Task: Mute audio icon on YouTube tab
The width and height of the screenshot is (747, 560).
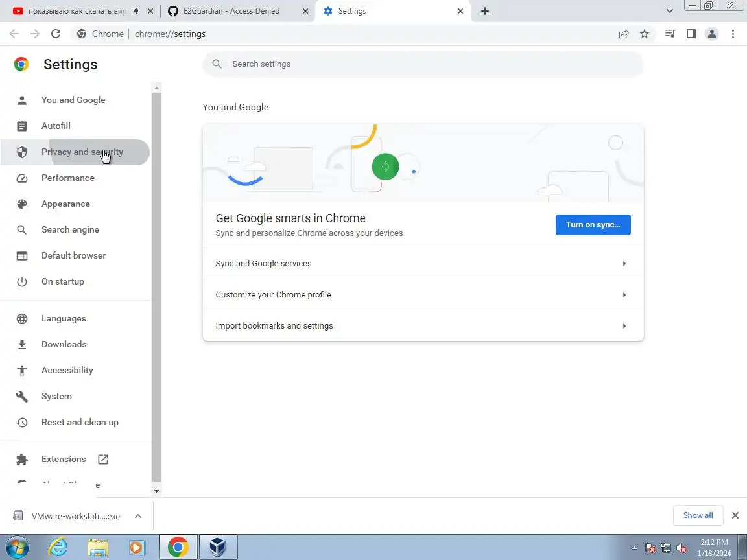Action: [137, 11]
